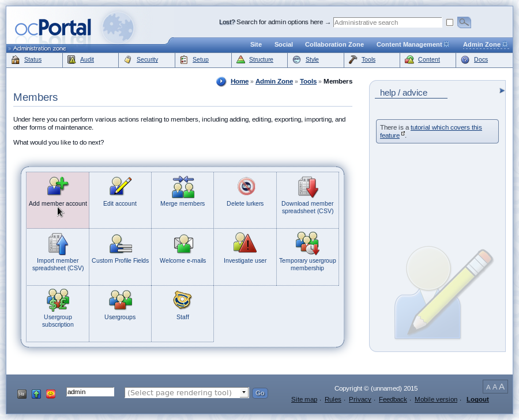The image size is (519, 420).
Task: Tick the checkbox beside Administrative search
Action: coord(450,23)
